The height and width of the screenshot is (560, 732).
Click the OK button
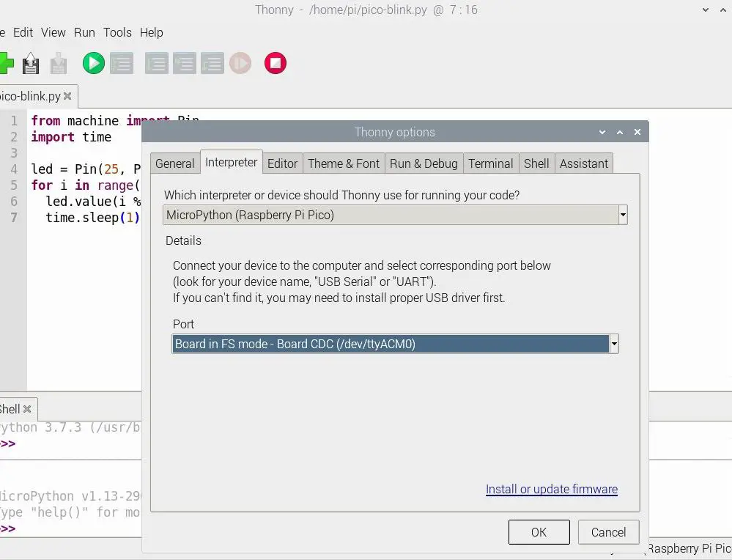(x=539, y=532)
